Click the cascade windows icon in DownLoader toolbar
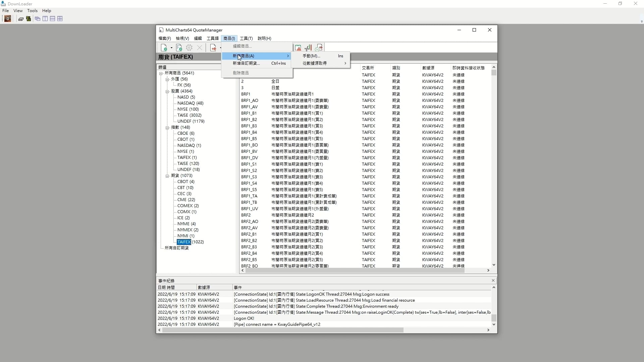644x362 pixels. click(x=38, y=19)
